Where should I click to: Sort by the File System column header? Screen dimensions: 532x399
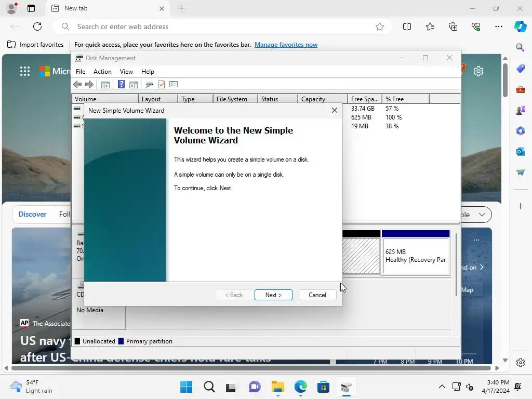[235, 99]
